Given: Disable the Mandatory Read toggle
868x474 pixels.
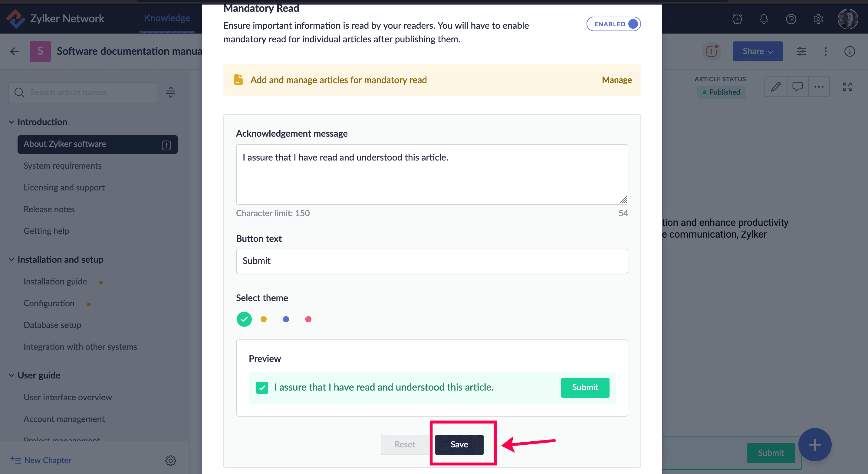Looking at the screenshot, I should point(613,24).
